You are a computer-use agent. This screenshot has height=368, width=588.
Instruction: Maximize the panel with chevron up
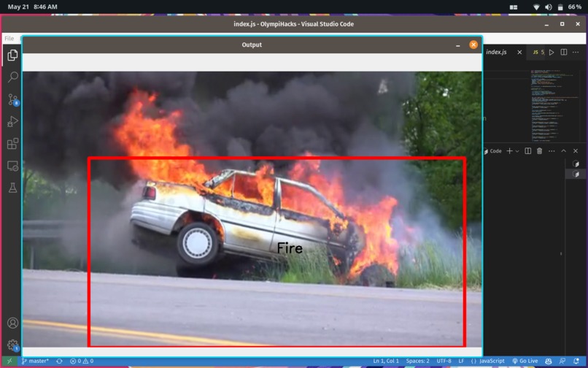click(564, 151)
